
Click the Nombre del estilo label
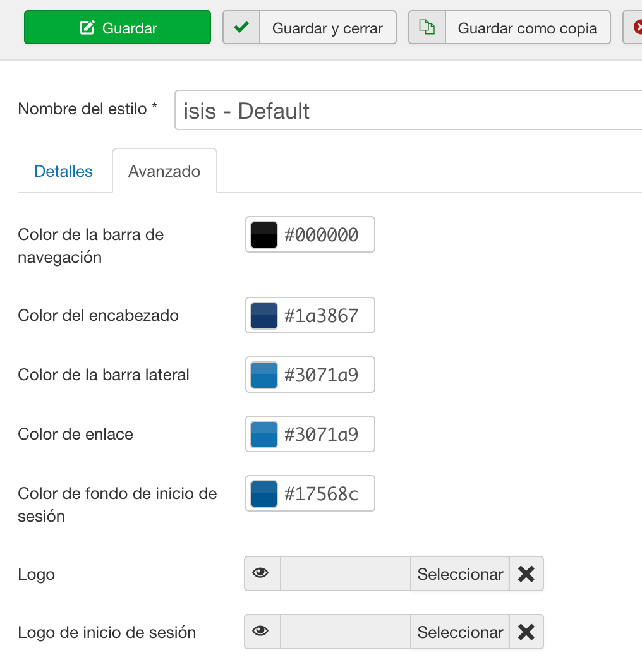pos(87,109)
